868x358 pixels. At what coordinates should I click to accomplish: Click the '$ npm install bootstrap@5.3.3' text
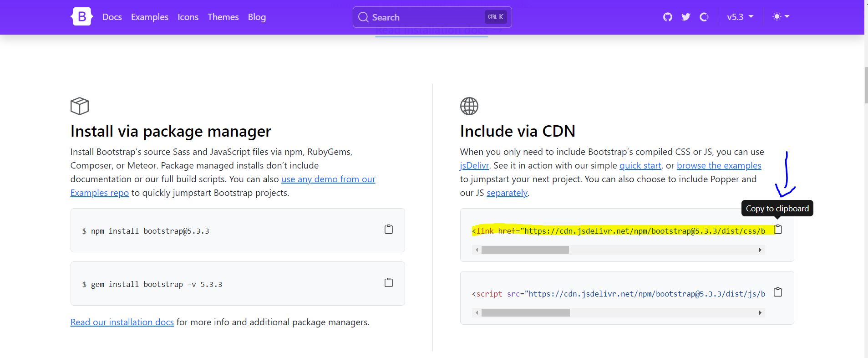tap(146, 231)
